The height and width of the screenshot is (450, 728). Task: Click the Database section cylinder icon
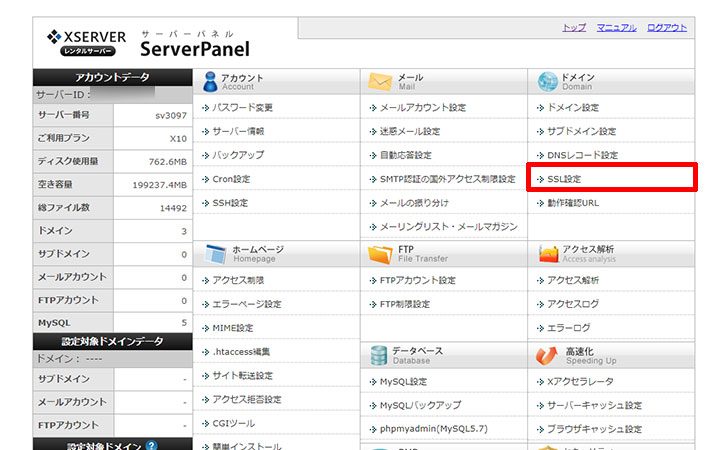pyautogui.click(x=379, y=355)
